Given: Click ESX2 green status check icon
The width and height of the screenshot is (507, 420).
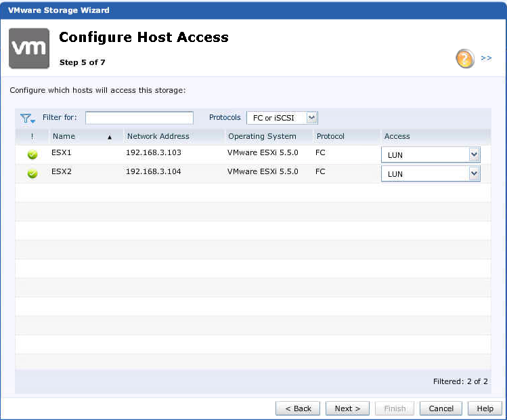Looking at the screenshot, I should coord(32,173).
